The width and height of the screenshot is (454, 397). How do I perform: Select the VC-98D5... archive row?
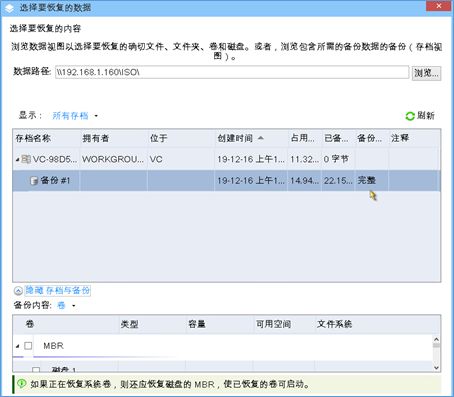tap(226, 159)
